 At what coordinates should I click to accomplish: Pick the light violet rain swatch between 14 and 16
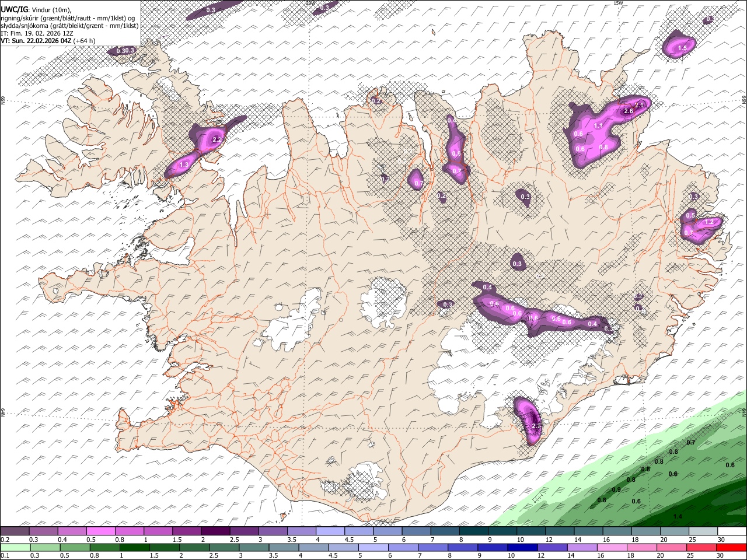(x=582, y=547)
